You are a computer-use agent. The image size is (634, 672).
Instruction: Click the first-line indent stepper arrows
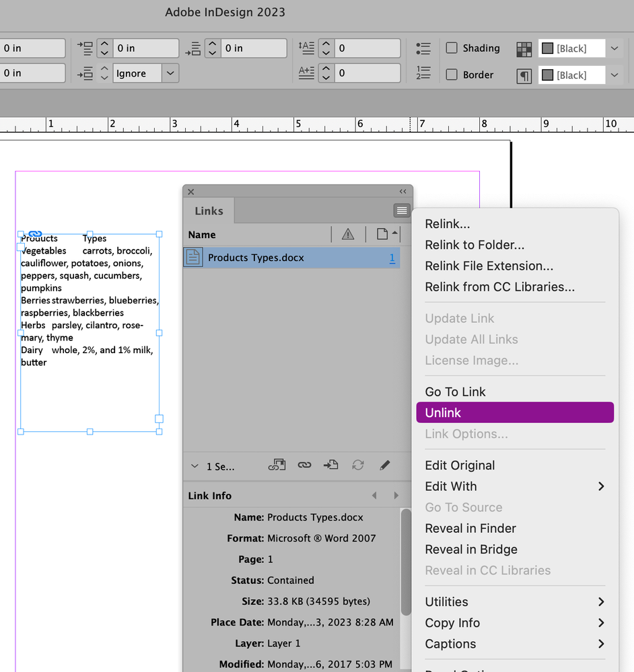[104, 48]
